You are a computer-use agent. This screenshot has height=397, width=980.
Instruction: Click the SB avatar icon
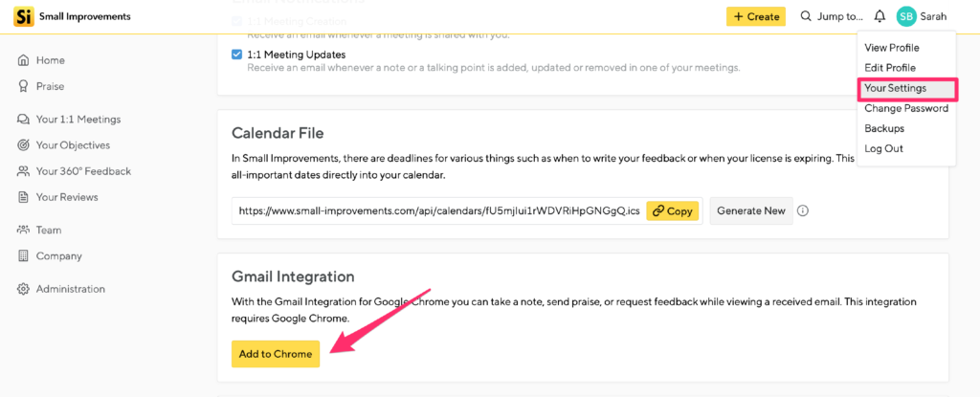pos(905,16)
